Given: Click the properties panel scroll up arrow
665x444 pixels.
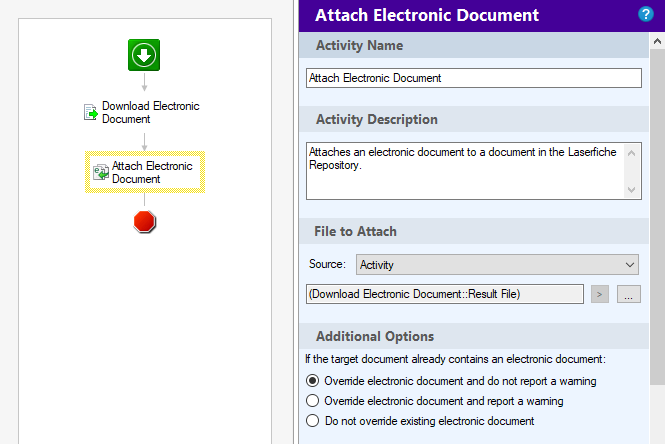Looking at the screenshot, I should (657, 41).
